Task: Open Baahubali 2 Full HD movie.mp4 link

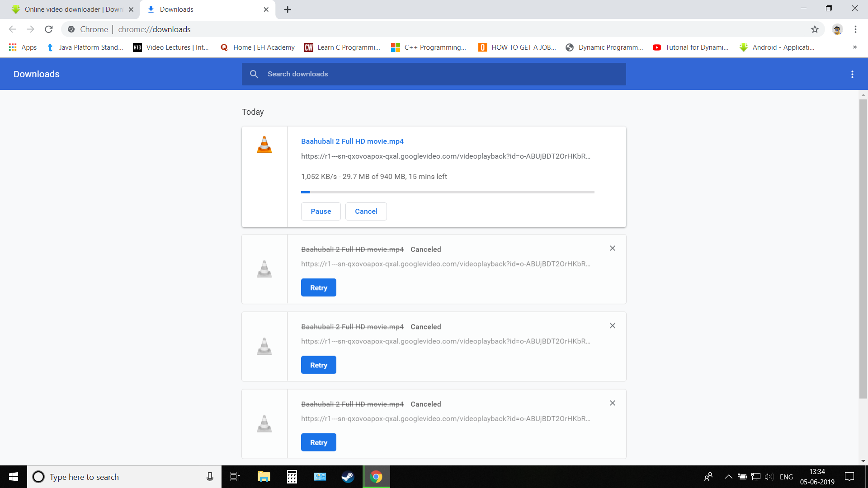Action: pos(352,141)
